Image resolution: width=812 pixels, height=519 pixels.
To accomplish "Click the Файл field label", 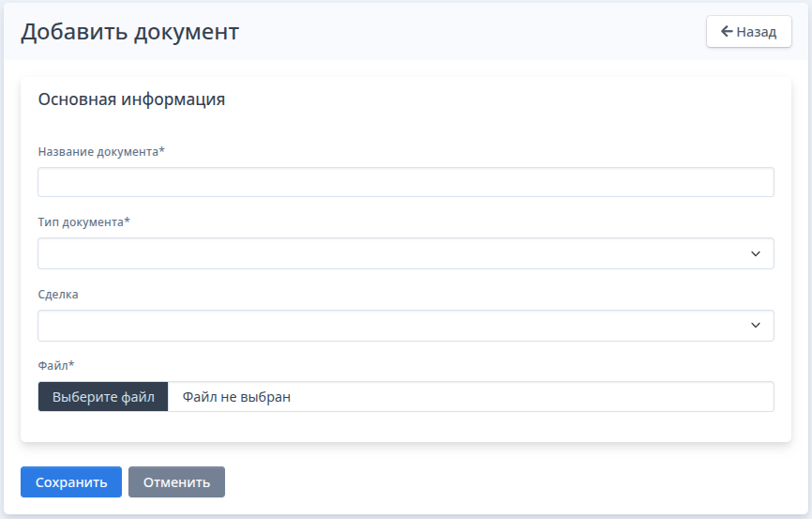I will coord(53,365).
